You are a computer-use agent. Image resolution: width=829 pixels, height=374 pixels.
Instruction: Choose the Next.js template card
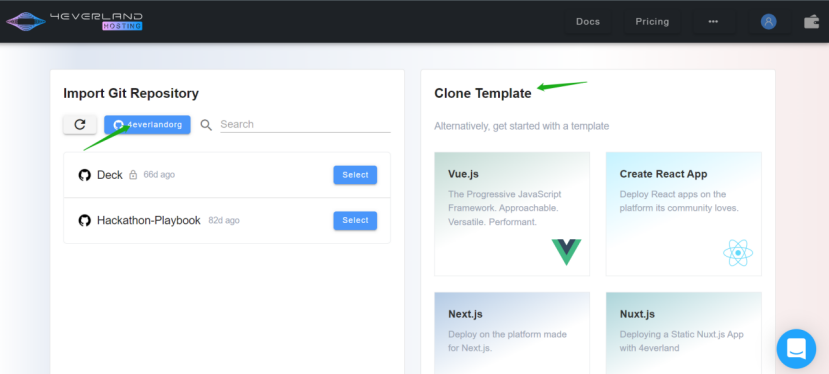pos(512,333)
